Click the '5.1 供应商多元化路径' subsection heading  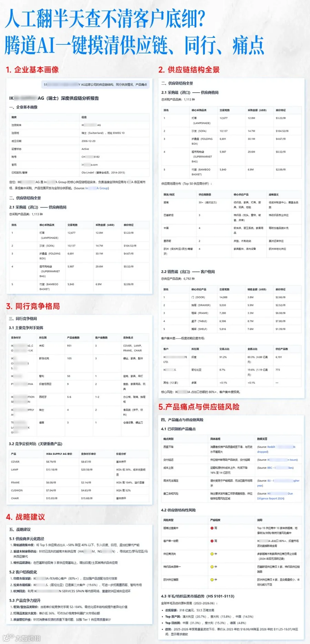tap(27, 539)
